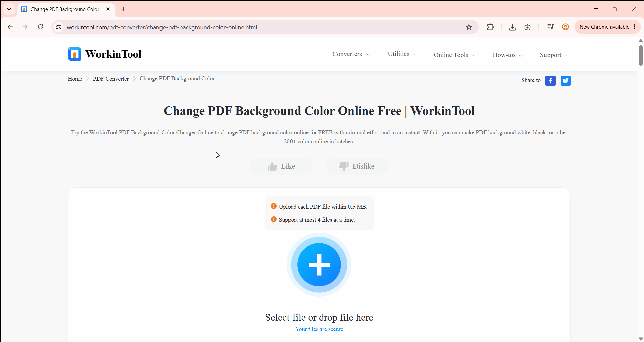Viewport: 644px width, 342px height.
Task: Click 'Select file or drop file here' text
Action: pos(319,317)
